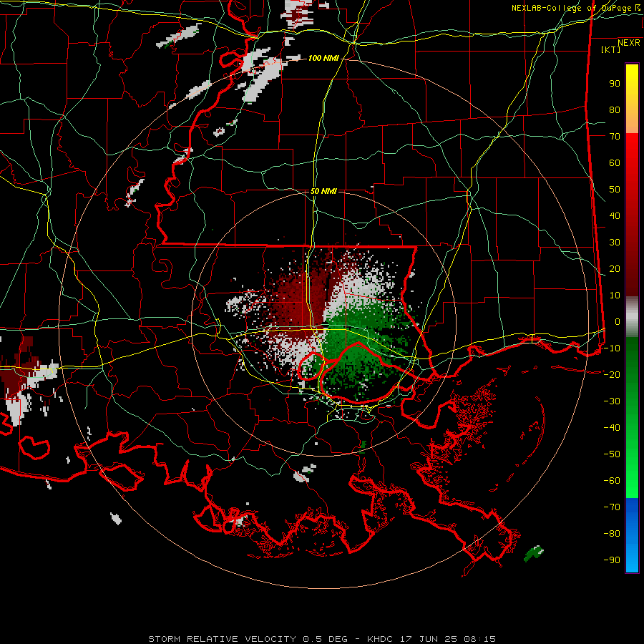The width and height of the screenshot is (644, 644).
Task: Click the KHDC station ID in the caption
Action: [381, 639]
